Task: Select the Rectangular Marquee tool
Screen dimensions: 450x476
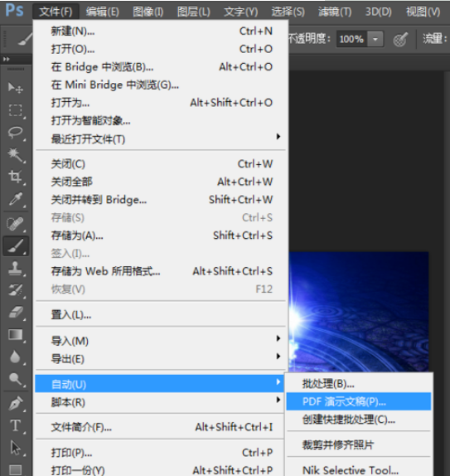Action: click(15, 110)
